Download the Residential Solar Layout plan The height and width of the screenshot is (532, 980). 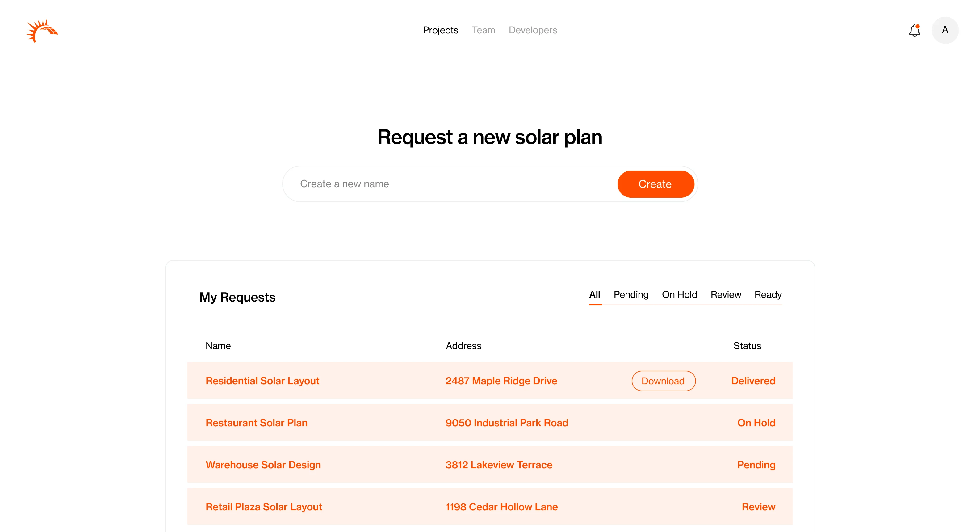coord(663,381)
